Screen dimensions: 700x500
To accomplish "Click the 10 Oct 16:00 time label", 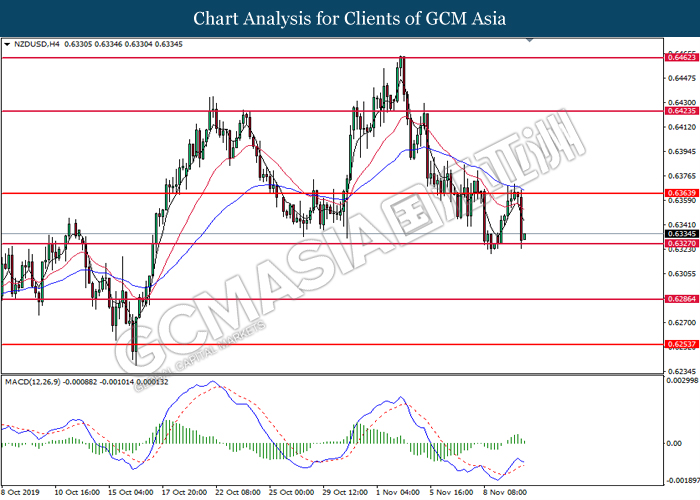I will [77, 492].
